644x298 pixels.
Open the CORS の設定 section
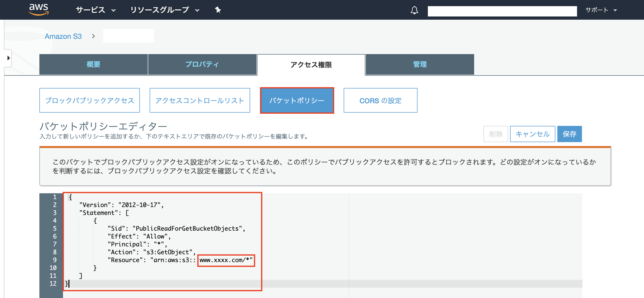pyautogui.click(x=380, y=100)
